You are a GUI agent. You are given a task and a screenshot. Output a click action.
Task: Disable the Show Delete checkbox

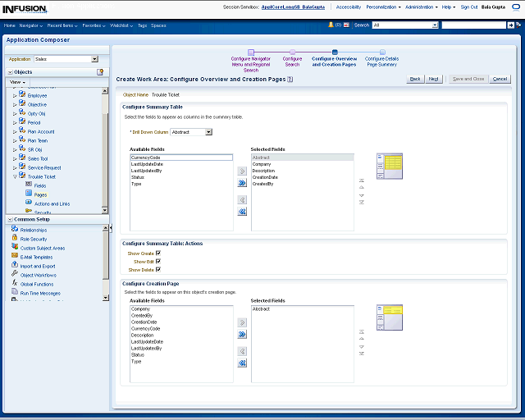click(158, 269)
